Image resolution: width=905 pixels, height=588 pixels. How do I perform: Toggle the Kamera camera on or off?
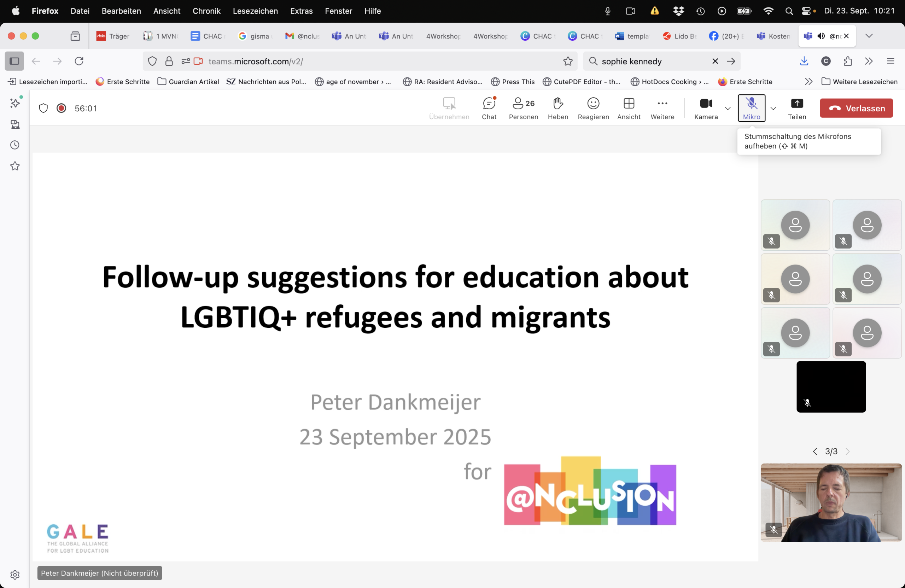pos(706,108)
